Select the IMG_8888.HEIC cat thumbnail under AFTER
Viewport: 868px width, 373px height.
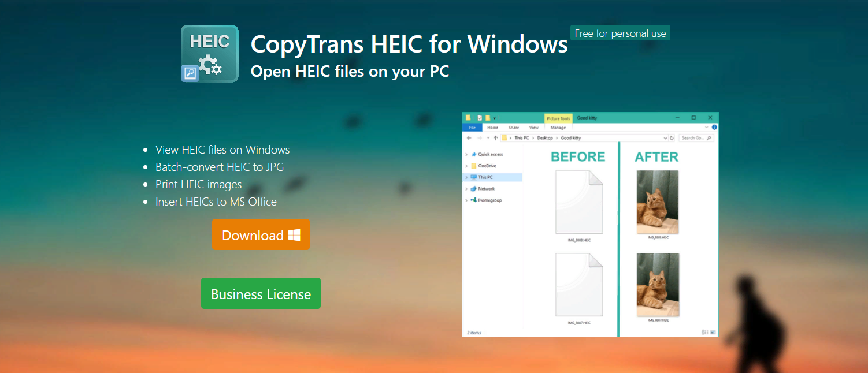coord(658,202)
